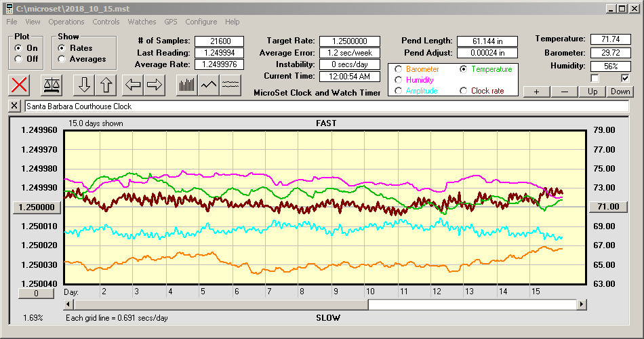This screenshot has width=644, height=339.
Task: Untick the checked box under Humidity
Action: click(625, 78)
